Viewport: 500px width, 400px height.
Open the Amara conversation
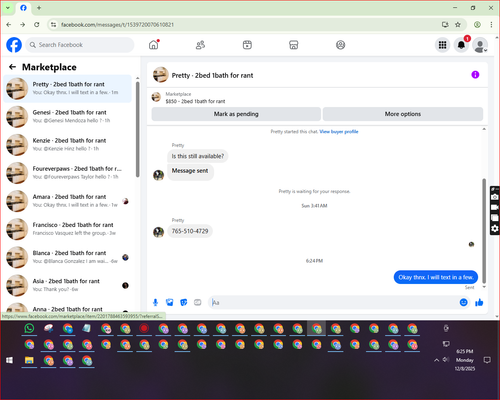pyautogui.click(x=68, y=201)
